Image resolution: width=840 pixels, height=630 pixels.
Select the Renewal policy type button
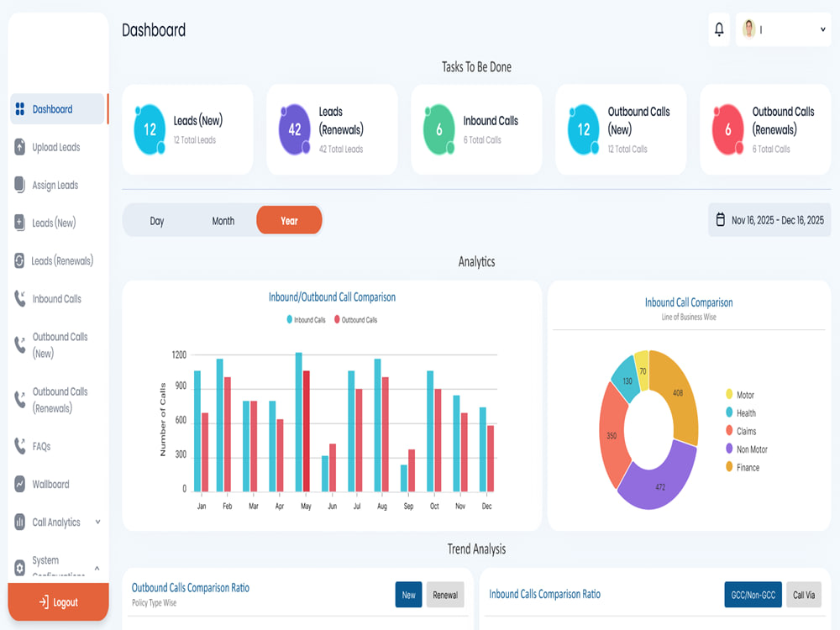(445, 595)
